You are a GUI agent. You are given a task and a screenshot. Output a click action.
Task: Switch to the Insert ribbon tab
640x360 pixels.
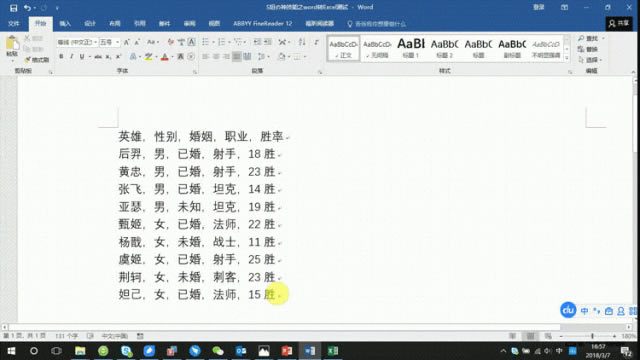[65, 24]
